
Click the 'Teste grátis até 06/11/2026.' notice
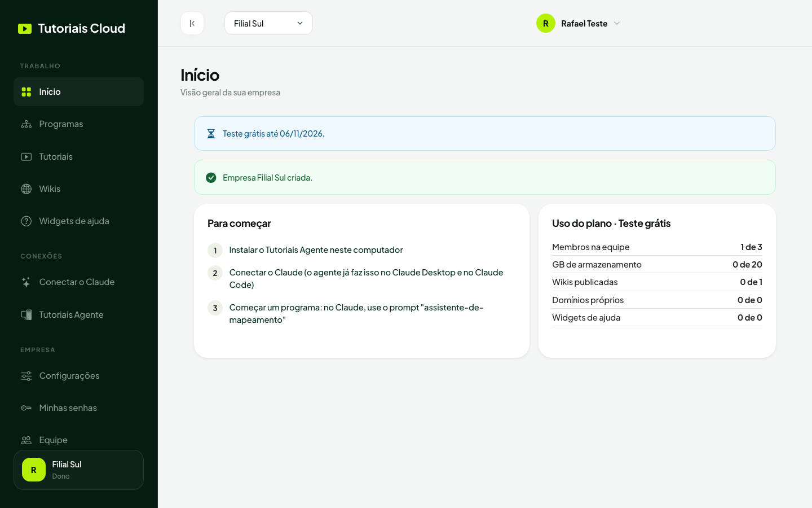[x=273, y=134]
